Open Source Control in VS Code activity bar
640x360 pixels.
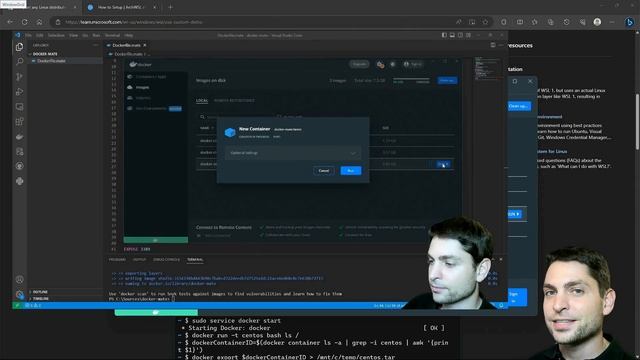coord(19,77)
